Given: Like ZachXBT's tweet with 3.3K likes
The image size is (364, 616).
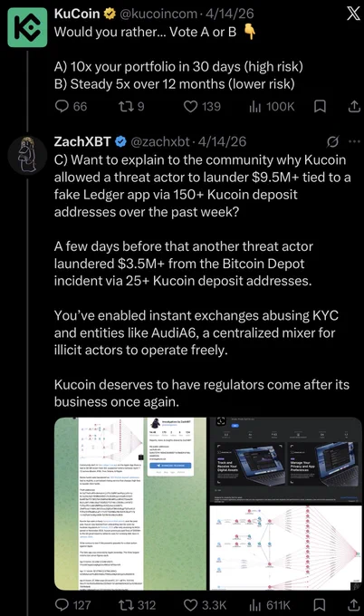Looking at the screenshot, I should pyautogui.click(x=205, y=604).
